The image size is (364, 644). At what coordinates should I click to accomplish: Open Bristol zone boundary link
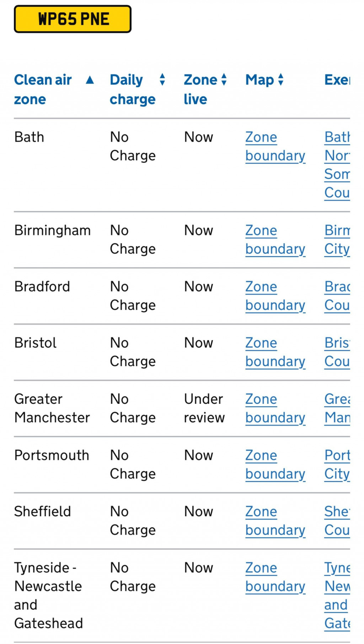pyautogui.click(x=275, y=352)
